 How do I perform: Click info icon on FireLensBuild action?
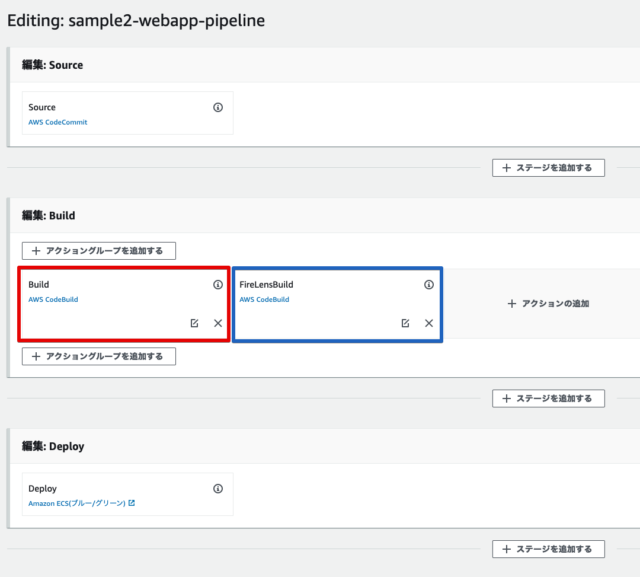point(429,284)
